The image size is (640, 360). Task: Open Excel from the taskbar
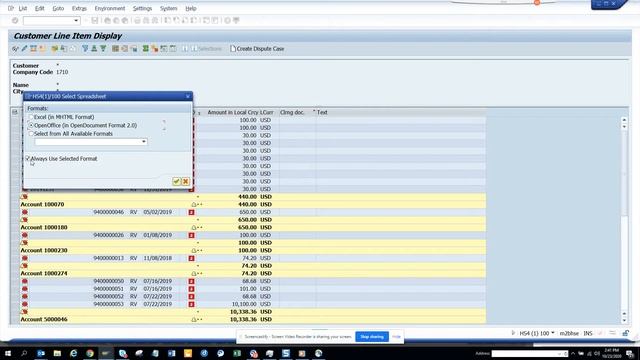(237, 353)
